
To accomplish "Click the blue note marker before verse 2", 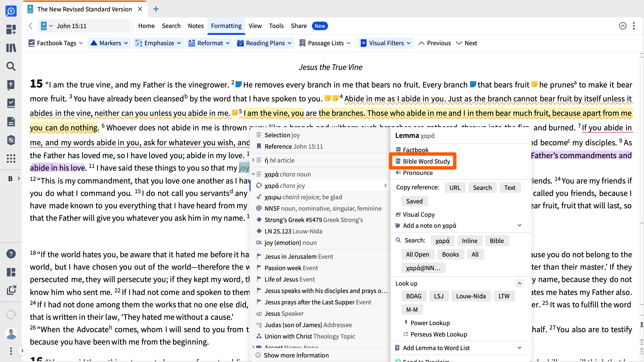I will tap(238, 84).
